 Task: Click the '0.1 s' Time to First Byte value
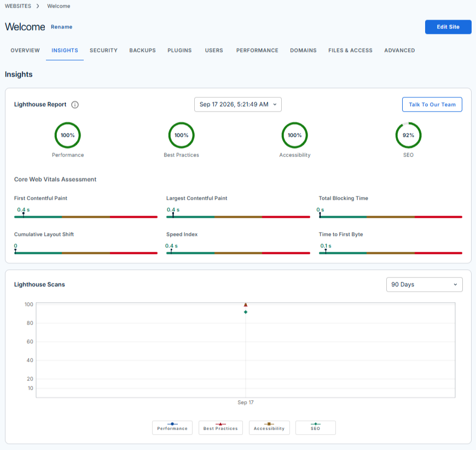(x=326, y=246)
